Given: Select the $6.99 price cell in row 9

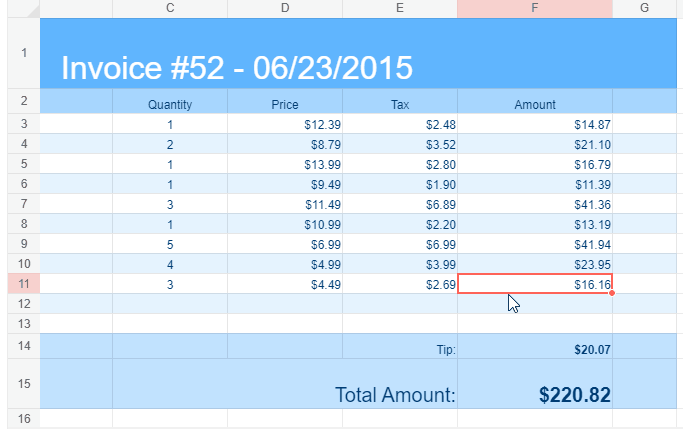Looking at the screenshot, I should (285, 244).
